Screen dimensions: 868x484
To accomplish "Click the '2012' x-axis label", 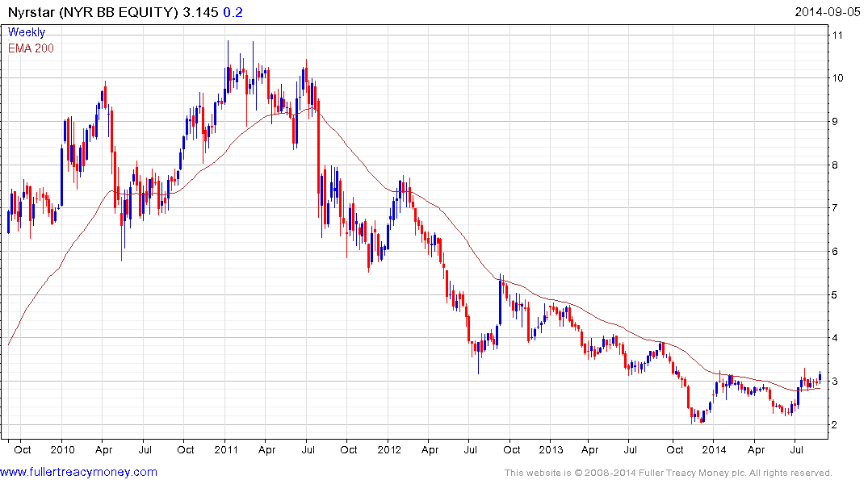I will coord(389,449).
